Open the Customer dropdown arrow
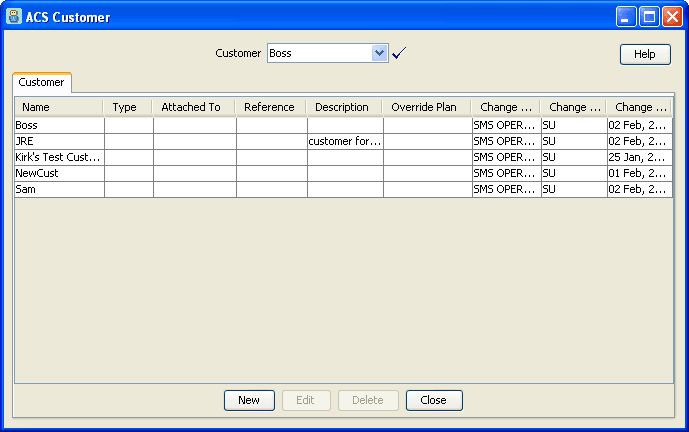The width and height of the screenshot is (689, 432). [379, 53]
